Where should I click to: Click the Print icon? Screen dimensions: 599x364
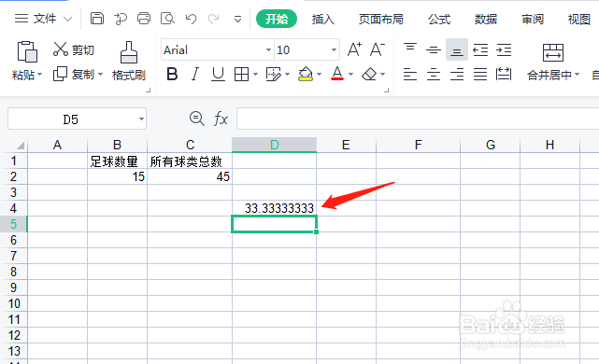[144, 19]
